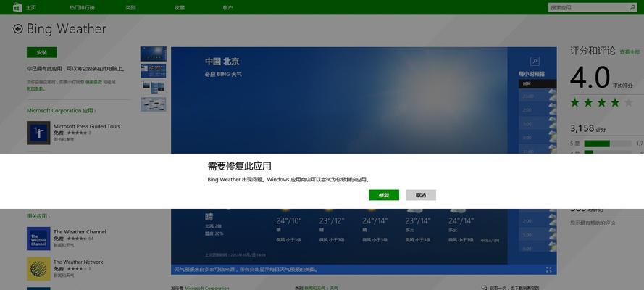Click the search icon inside the weather screenshot
This screenshot has height=290, width=644.
point(535,61)
